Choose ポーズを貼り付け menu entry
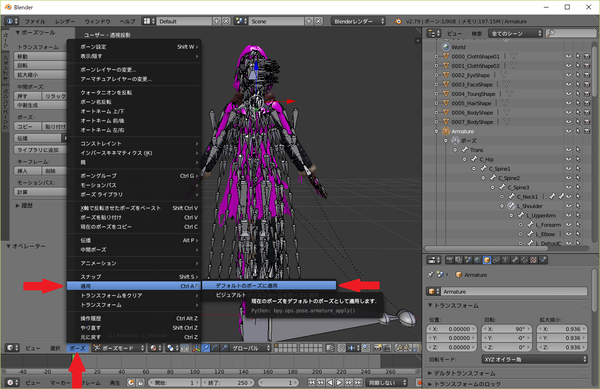Image resolution: width=600 pixels, height=389 pixels. click(x=134, y=217)
